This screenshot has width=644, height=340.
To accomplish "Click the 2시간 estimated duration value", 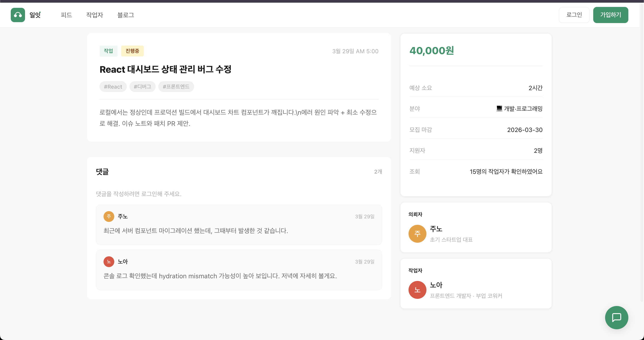I will (x=536, y=88).
